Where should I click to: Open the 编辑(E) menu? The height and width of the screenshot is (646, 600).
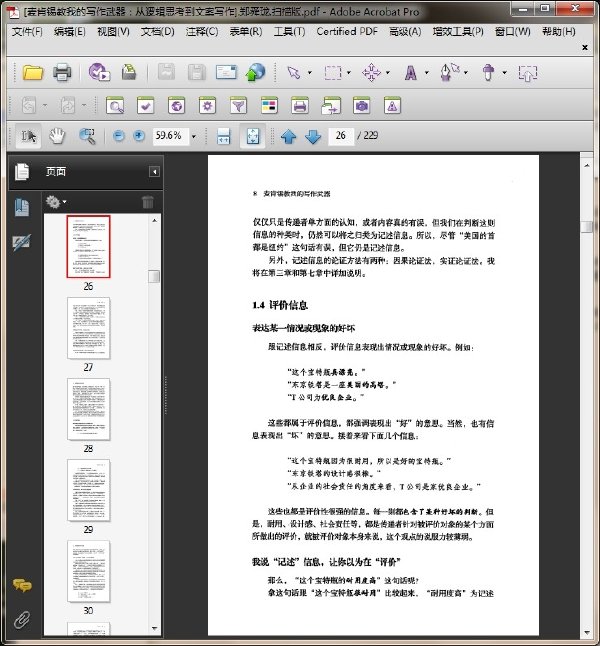[x=70, y=32]
